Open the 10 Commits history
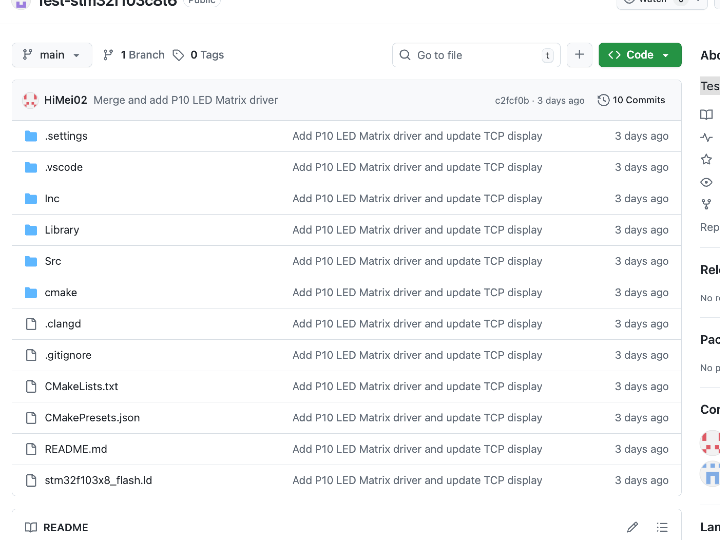The height and width of the screenshot is (540, 720). pos(631,100)
